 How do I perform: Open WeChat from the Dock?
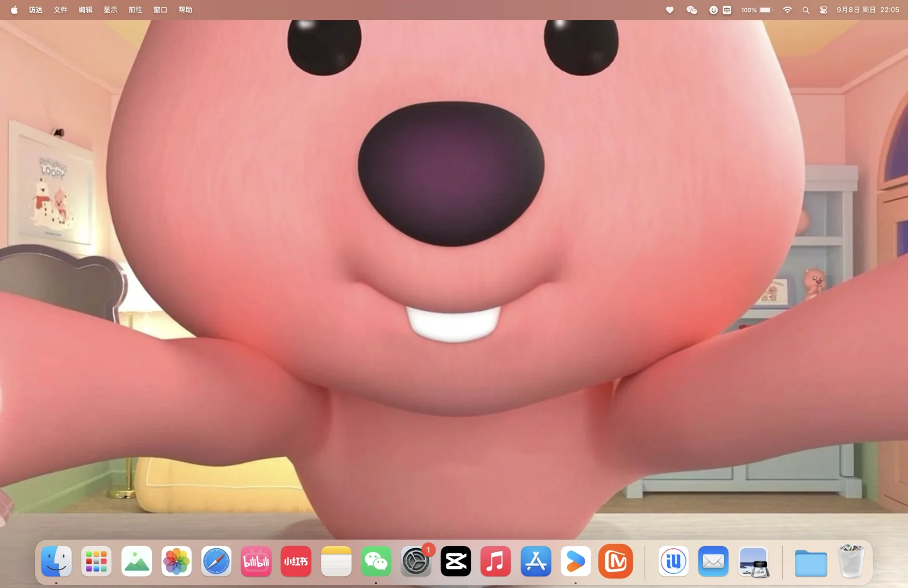(x=376, y=561)
